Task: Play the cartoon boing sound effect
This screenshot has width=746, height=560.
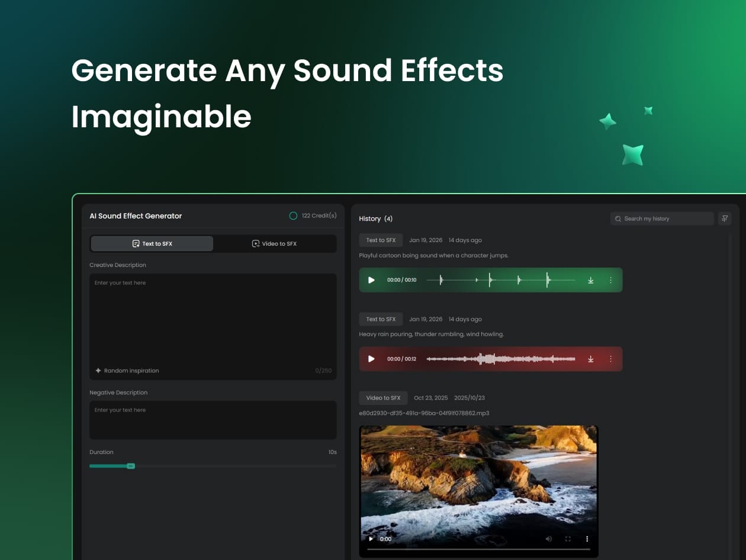Action: point(371,280)
